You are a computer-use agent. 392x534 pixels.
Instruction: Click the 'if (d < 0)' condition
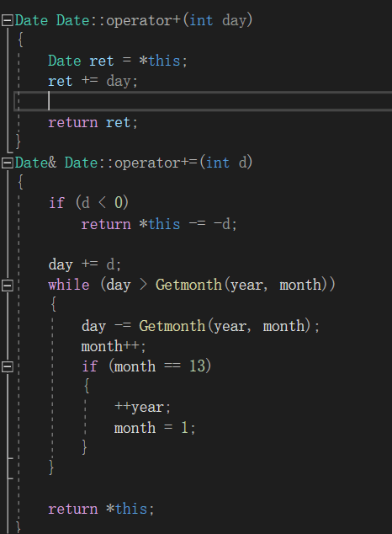(x=88, y=203)
